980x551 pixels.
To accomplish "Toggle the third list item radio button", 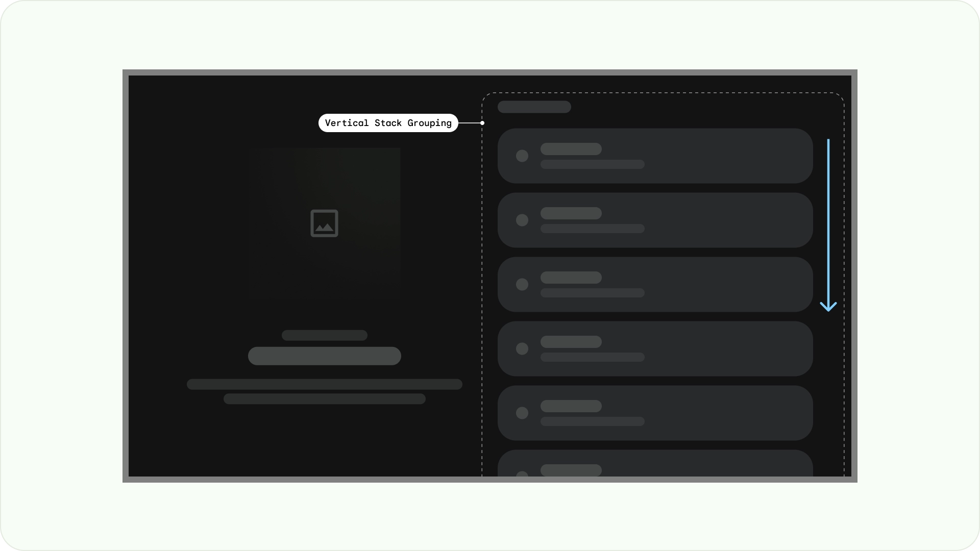I will coord(523,285).
